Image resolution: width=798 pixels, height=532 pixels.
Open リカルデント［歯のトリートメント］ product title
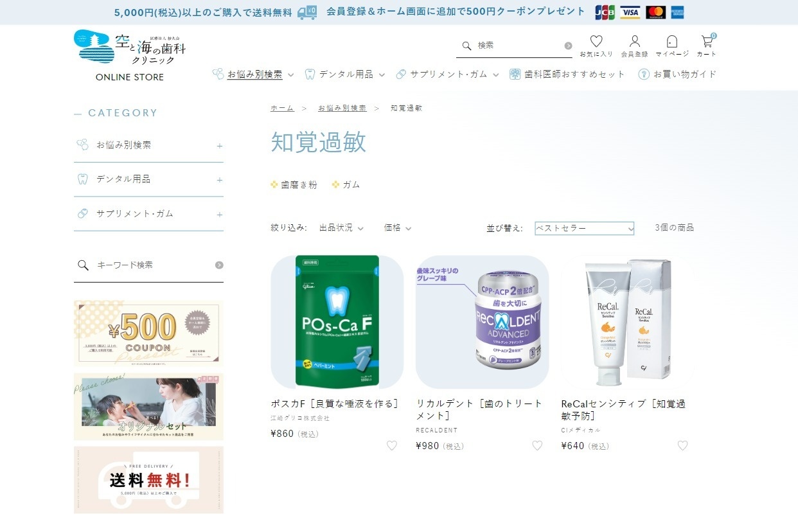pyautogui.click(x=480, y=409)
